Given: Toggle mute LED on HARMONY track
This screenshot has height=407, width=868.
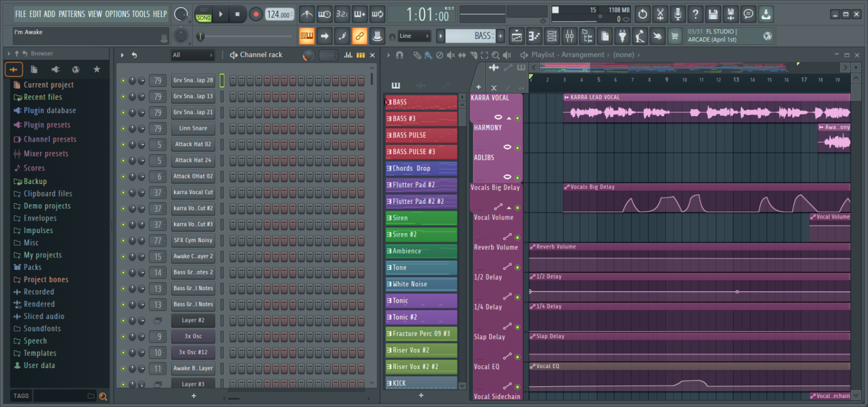Looking at the screenshot, I should coord(517,148).
